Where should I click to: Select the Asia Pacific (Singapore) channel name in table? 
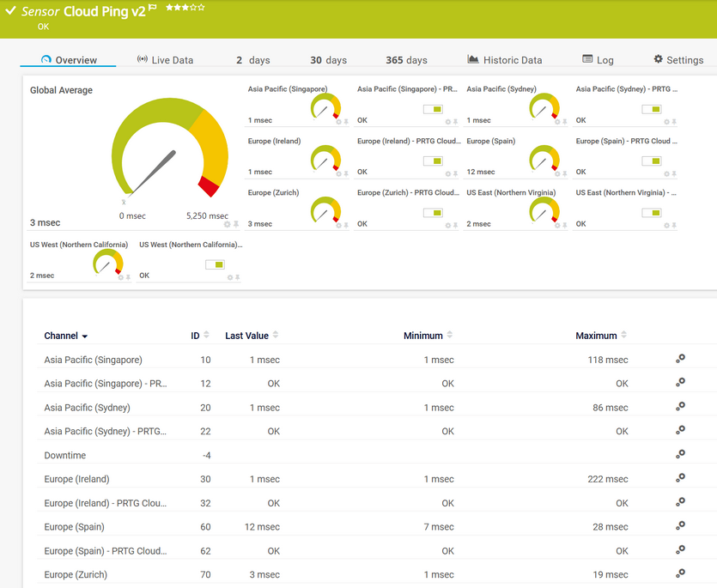click(94, 360)
